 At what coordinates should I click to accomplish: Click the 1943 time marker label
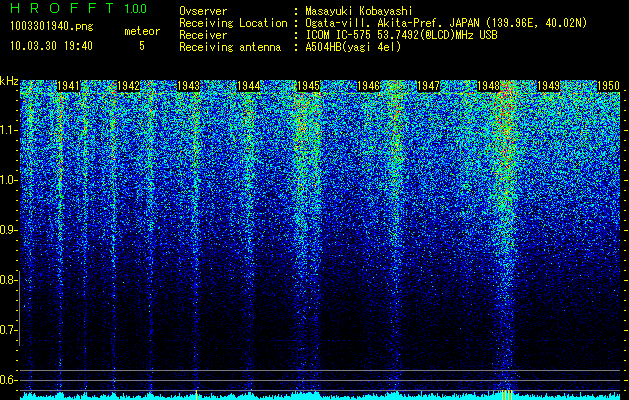pos(189,86)
